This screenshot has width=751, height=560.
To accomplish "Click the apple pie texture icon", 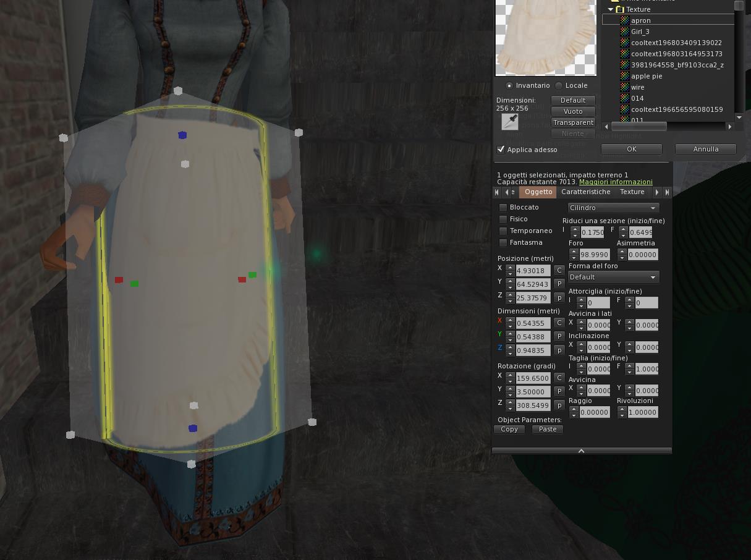I will [x=624, y=76].
